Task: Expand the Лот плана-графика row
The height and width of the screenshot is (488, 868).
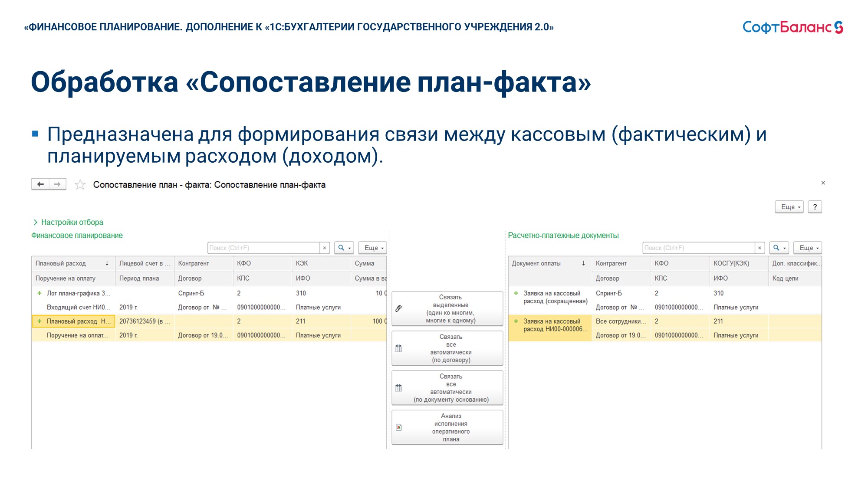Action: tap(39, 293)
